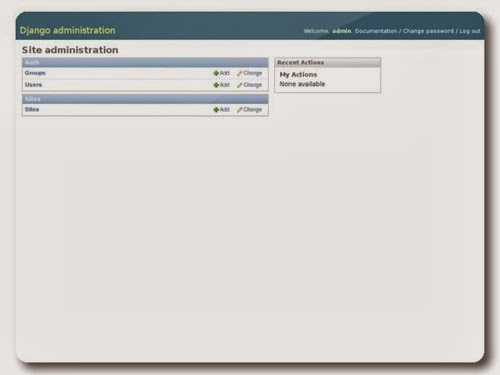Open the Sites model link in table
The width and height of the screenshot is (500, 375).
32,109
